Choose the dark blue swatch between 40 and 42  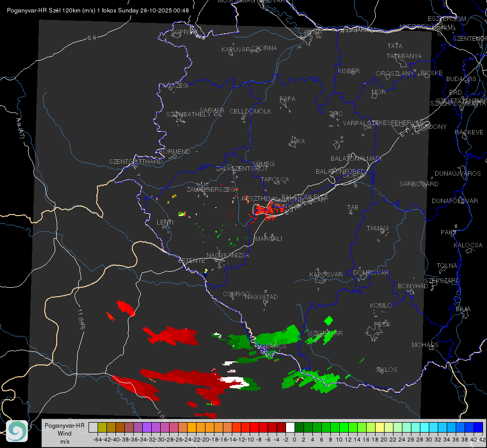tap(479, 427)
